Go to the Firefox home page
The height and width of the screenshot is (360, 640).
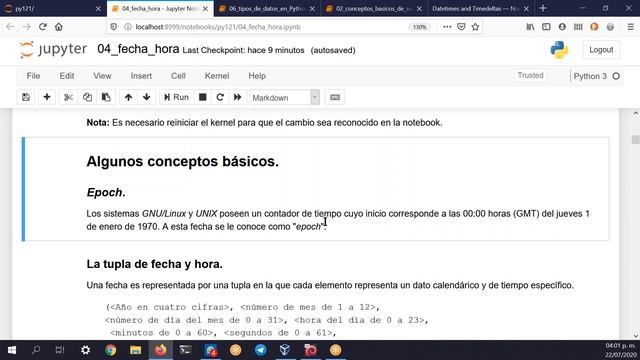(x=59, y=27)
